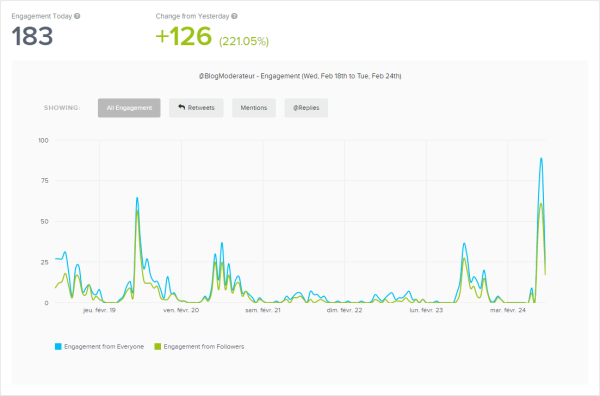Click the 75 y-axis label
Image resolution: width=600 pixels, height=396 pixels.
(x=45, y=181)
